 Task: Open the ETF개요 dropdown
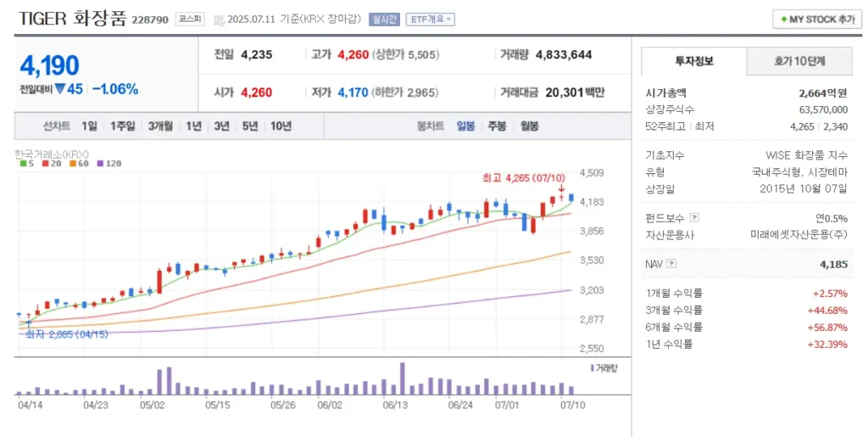click(x=431, y=19)
